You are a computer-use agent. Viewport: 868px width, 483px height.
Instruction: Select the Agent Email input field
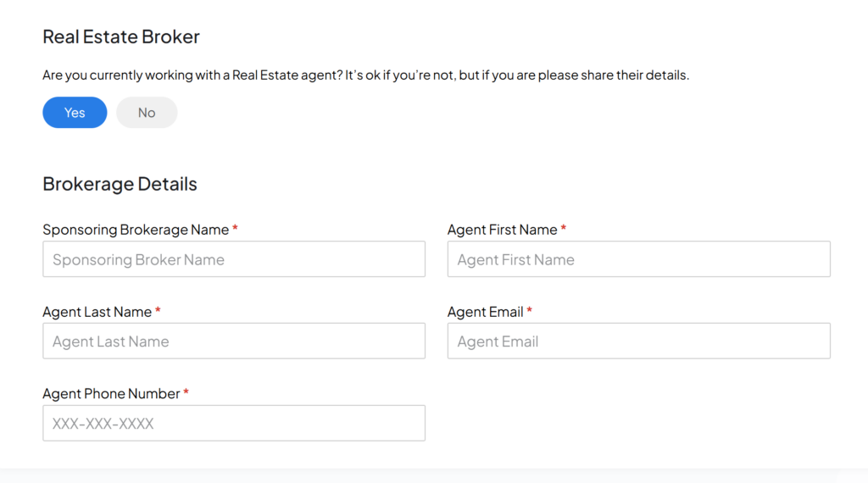tap(639, 341)
